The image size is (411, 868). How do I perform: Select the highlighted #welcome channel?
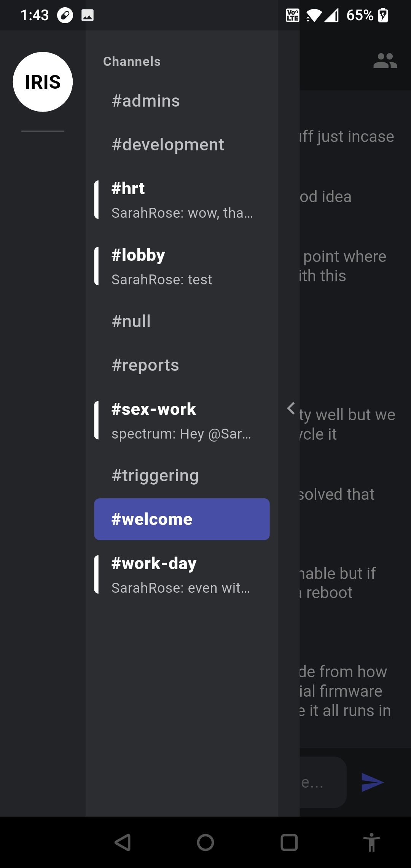(182, 519)
